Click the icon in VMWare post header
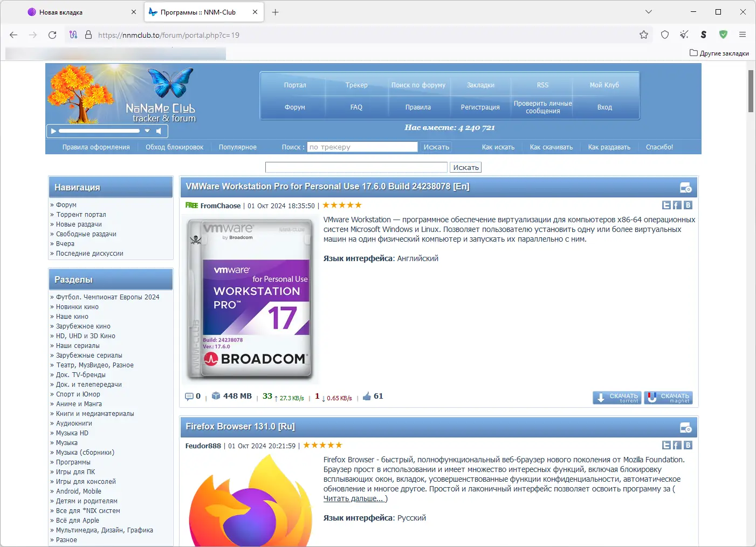Screen dimensions: 756x547 (686, 188)
